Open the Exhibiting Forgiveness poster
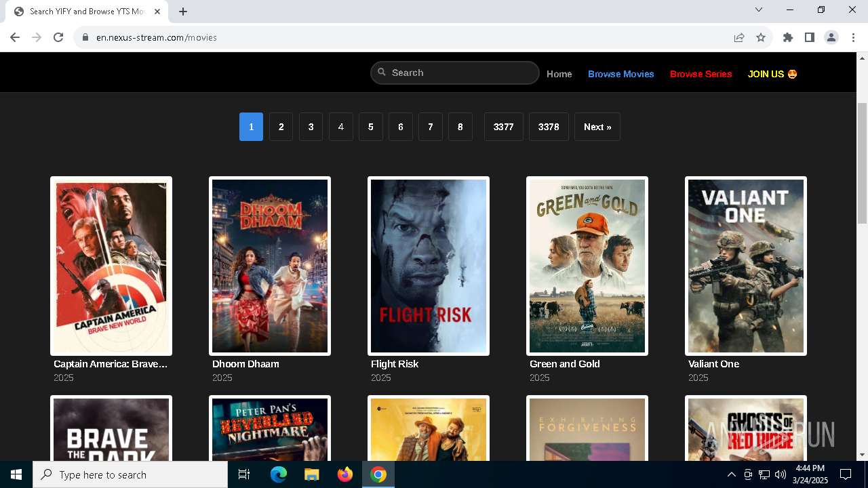This screenshot has width=868, height=488. tap(587, 428)
